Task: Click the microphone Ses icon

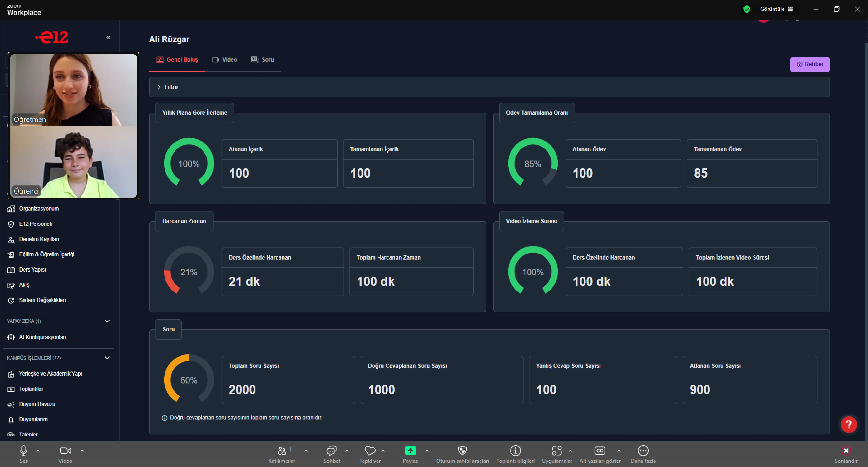Action: click(x=23, y=451)
